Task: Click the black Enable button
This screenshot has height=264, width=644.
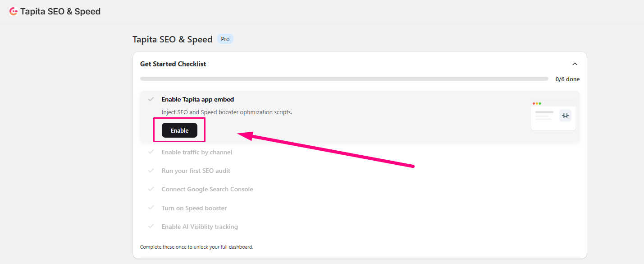Action: pos(179,130)
